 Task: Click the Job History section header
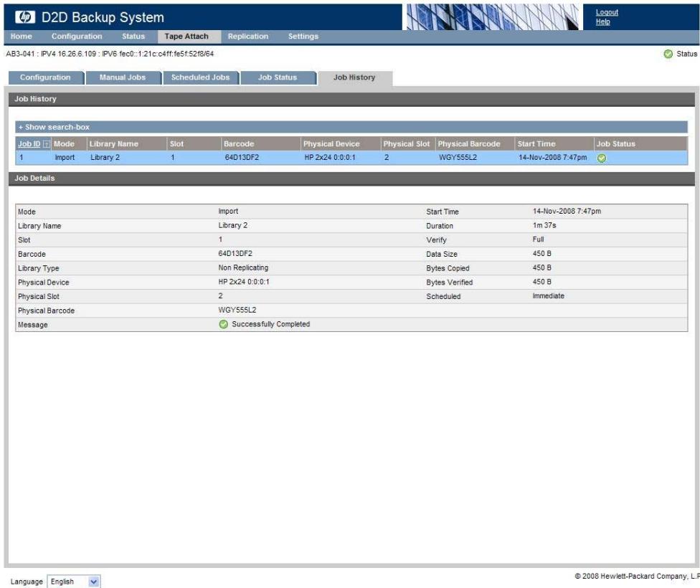tap(351, 99)
